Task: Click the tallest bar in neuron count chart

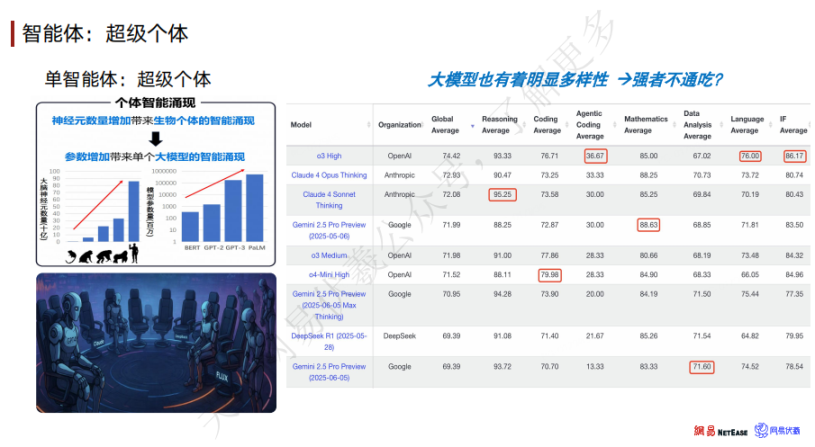Action: pyautogui.click(x=134, y=211)
